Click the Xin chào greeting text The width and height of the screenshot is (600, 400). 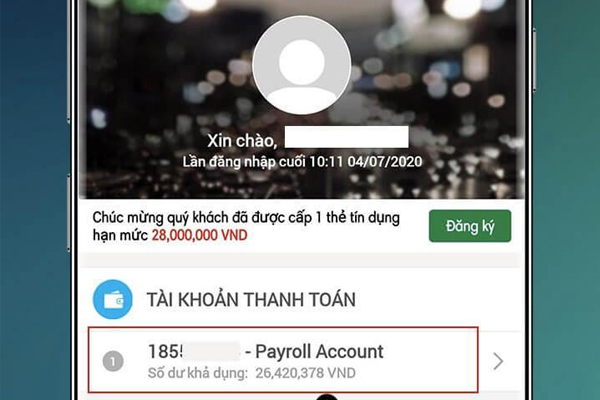click(x=242, y=141)
